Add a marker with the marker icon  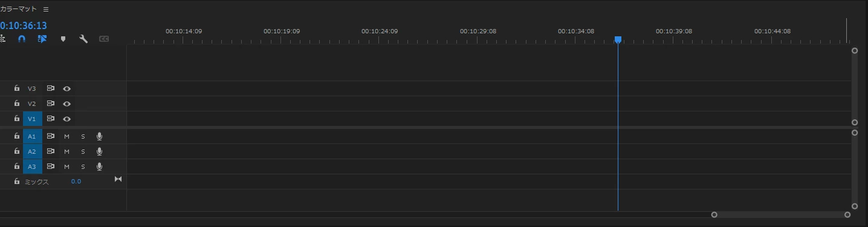tap(63, 39)
